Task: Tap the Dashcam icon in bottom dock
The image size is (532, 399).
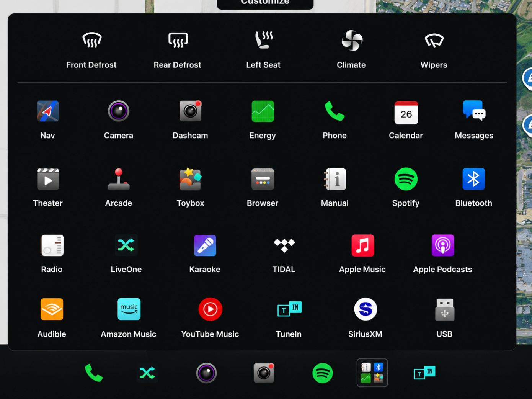Action: pos(264,373)
